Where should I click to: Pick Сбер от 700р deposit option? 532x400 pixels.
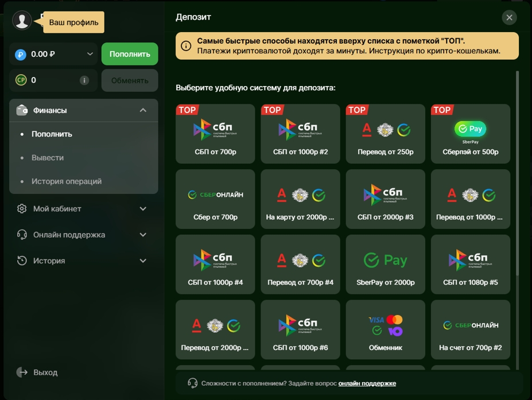click(215, 199)
